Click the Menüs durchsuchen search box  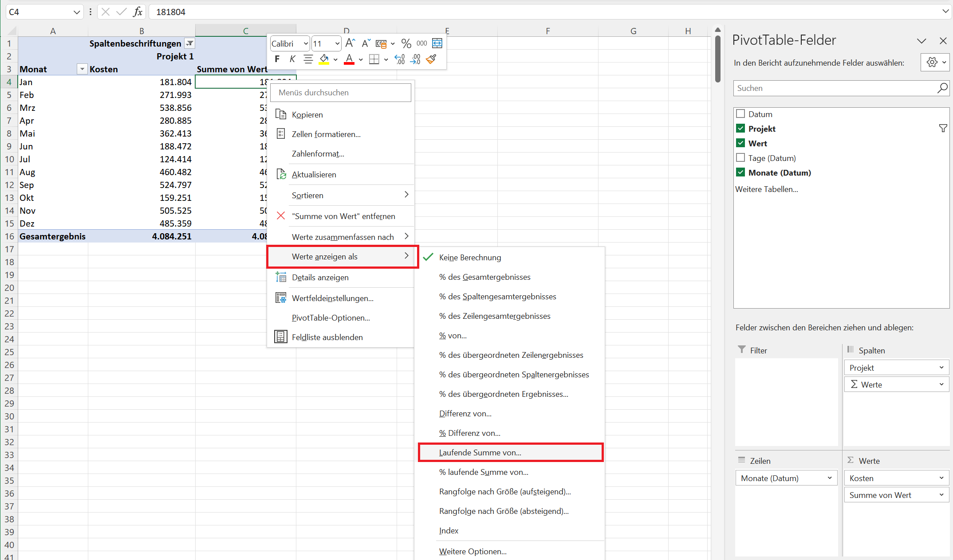pyautogui.click(x=341, y=92)
